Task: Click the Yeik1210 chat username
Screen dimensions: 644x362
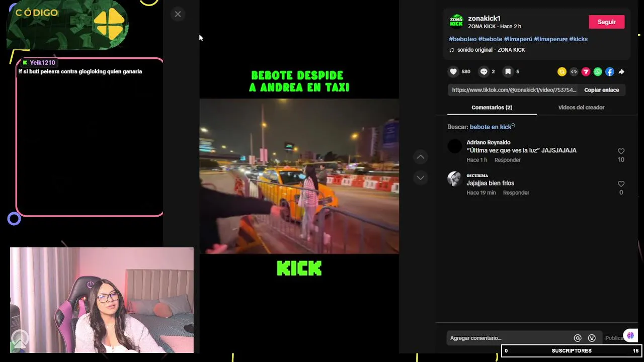Action: tap(42, 63)
